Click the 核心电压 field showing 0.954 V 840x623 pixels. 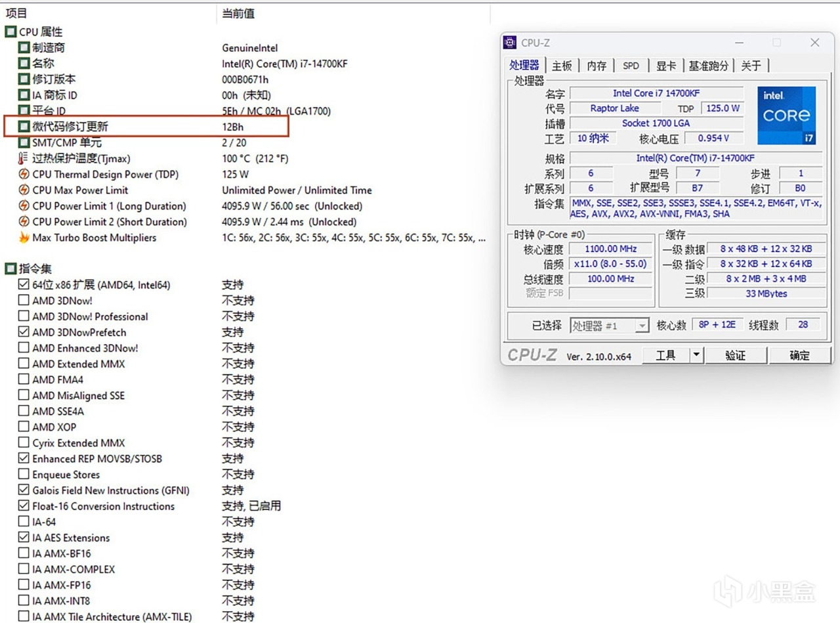click(713, 138)
